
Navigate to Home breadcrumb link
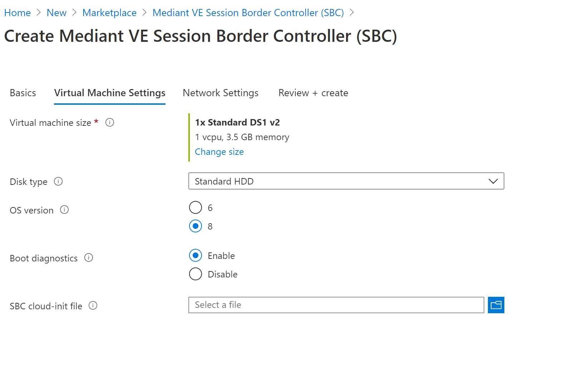pyautogui.click(x=18, y=13)
